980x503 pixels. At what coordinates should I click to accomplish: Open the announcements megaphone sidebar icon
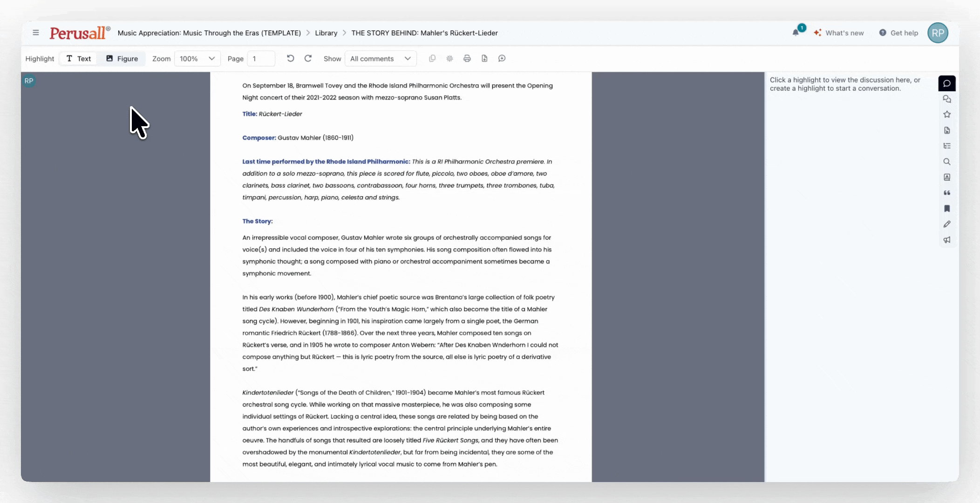[947, 240]
